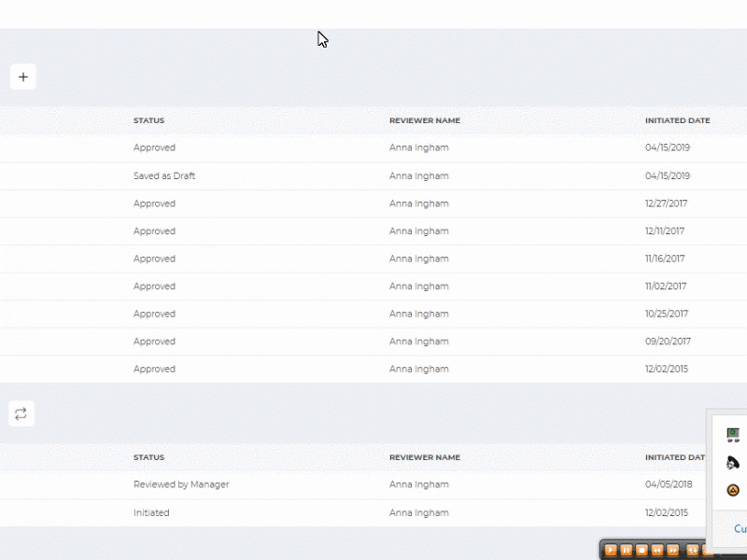The height and width of the screenshot is (560, 747).
Task: Click the date 04/05/2018
Action: coord(669,484)
